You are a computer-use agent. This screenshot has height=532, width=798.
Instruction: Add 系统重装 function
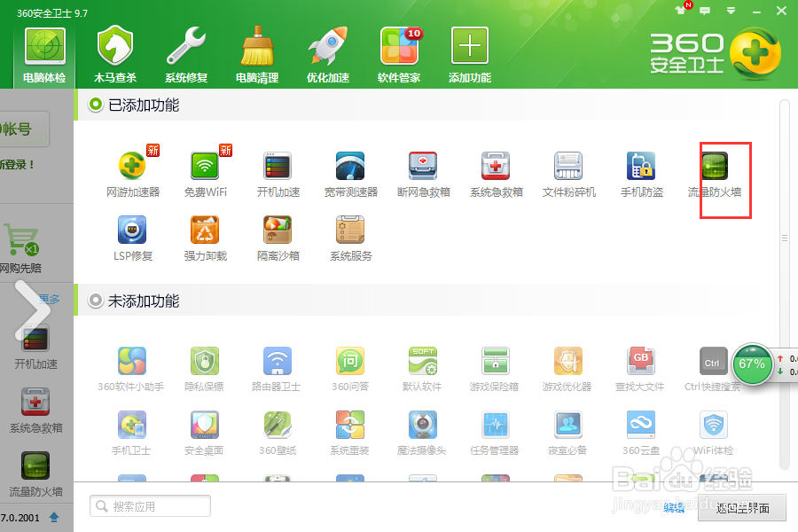(x=349, y=433)
